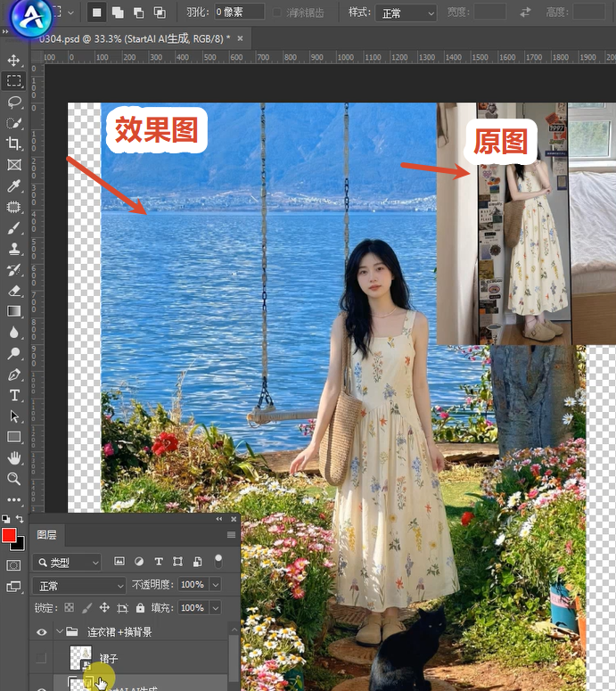Swap foreground and background colors
616x691 pixels.
tap(20, 519)
